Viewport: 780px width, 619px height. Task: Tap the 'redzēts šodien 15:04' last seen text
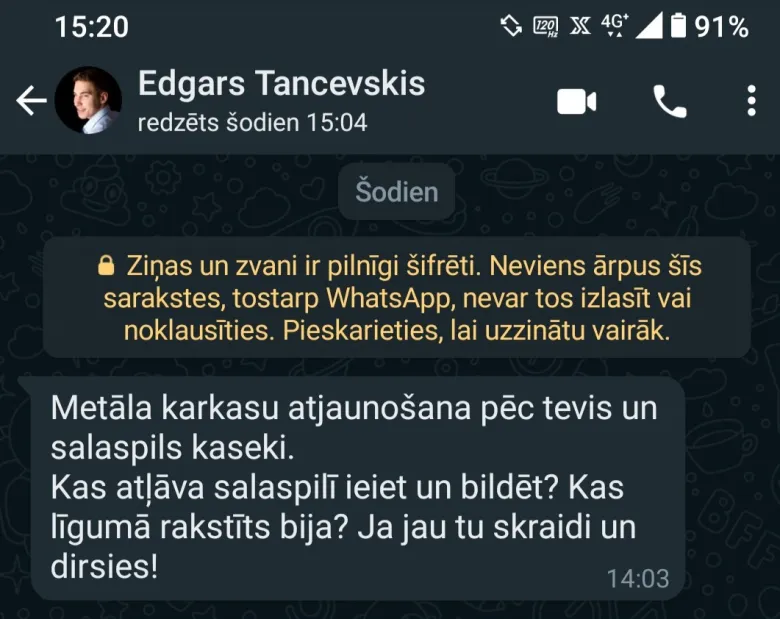(x=252, y=122)
